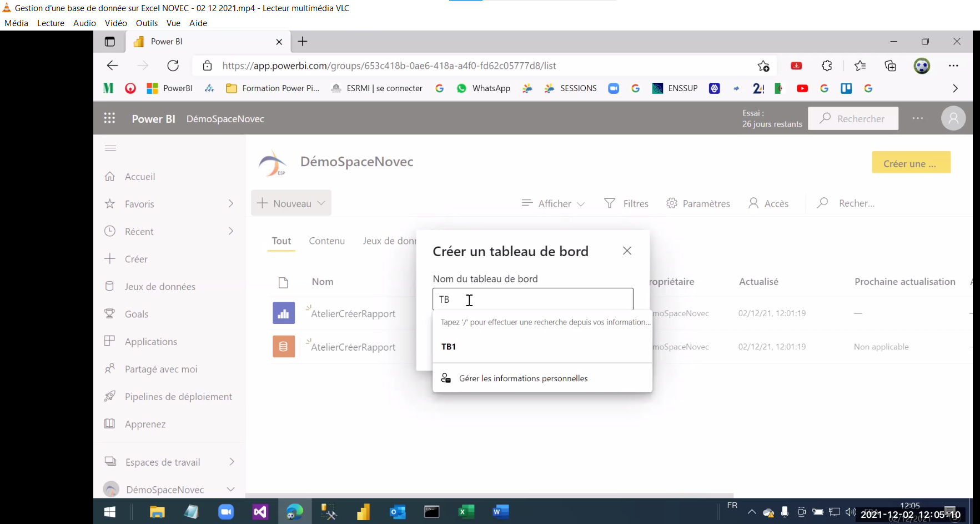980x524 pixels.
Task: Click dataset icon of AtelierCréerRapport
Action: [x=284, y=347]
